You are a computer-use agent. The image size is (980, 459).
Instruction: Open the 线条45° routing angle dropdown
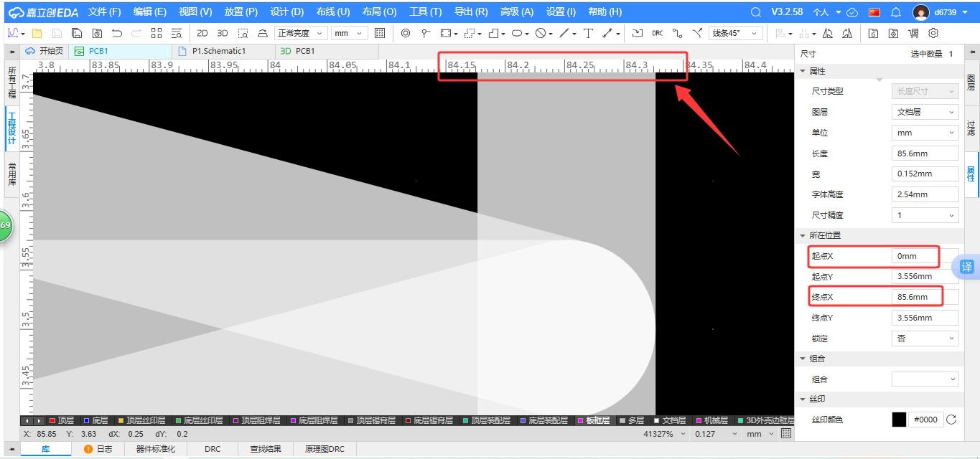pyautogui.click(x=735, y=33)
